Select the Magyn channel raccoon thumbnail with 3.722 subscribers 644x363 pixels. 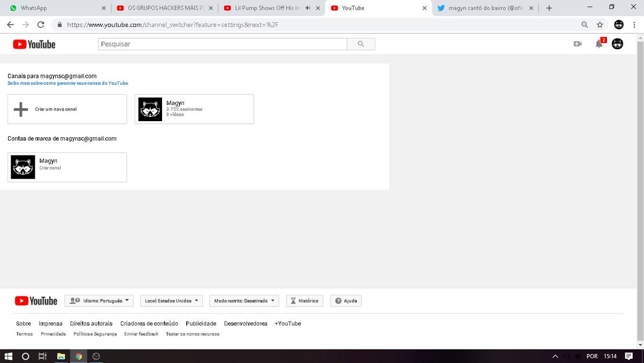(x=150, y=109)
